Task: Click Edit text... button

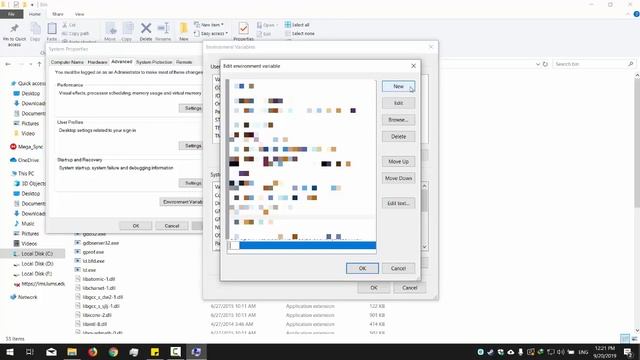Action: [x=398, y=203]
